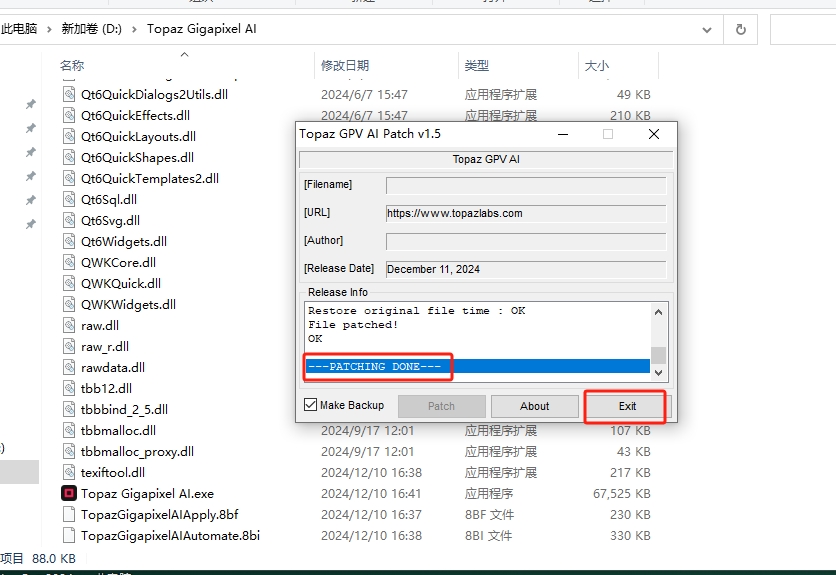Click file icon of Qt6Svg.dll
The height and width of the screenshot is (575, 836).
(69, 220)
